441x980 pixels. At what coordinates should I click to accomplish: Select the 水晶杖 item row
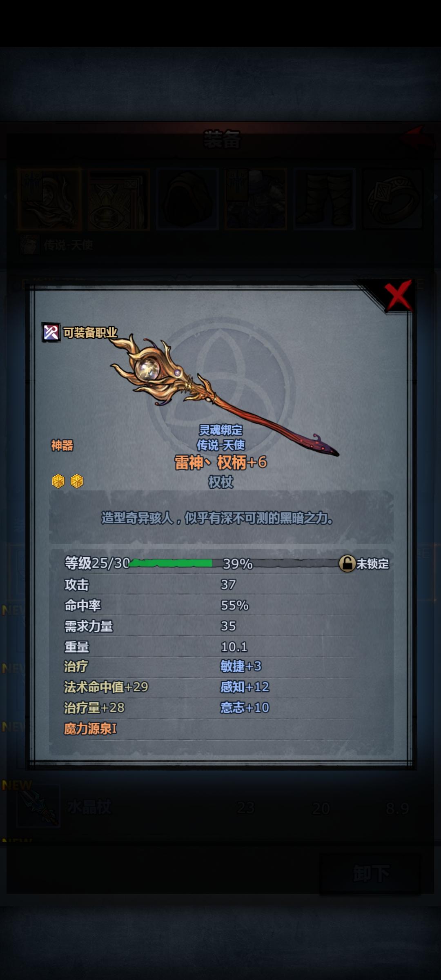click(x=220, y=808)
